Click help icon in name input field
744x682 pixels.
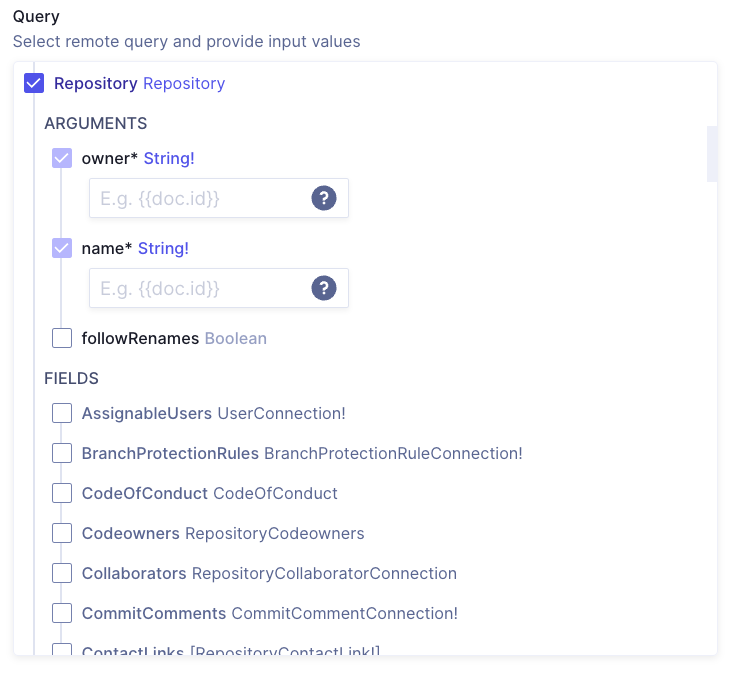pos(323,288)
